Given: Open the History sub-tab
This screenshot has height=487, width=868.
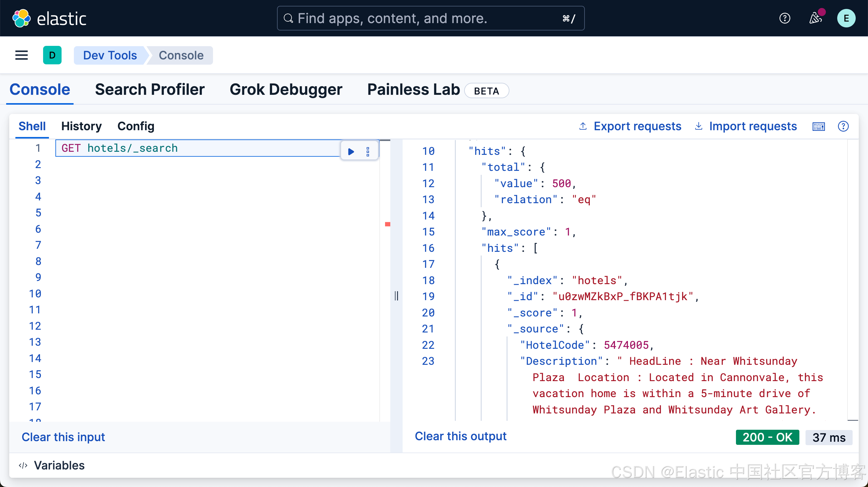Looking at the screenshot, I should click(82, 127).
